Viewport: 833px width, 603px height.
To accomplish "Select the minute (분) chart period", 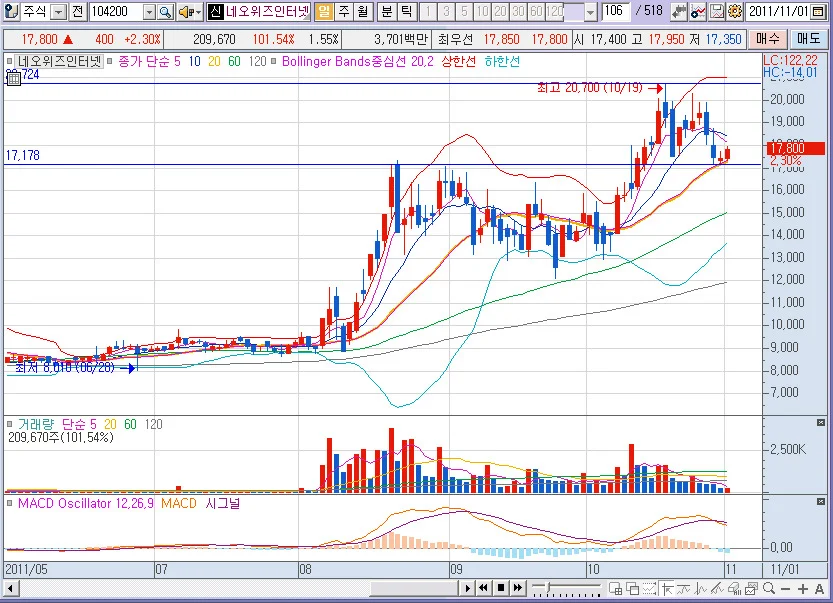I will coord(387,12).
